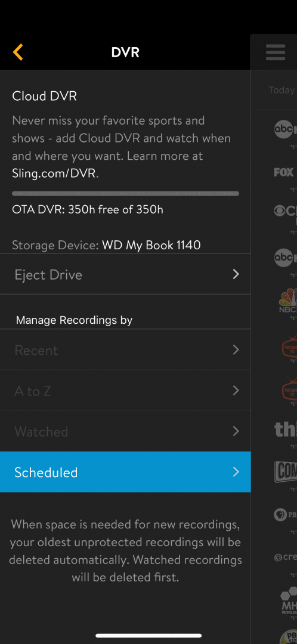Open the Scheduled recordings row

125,472
